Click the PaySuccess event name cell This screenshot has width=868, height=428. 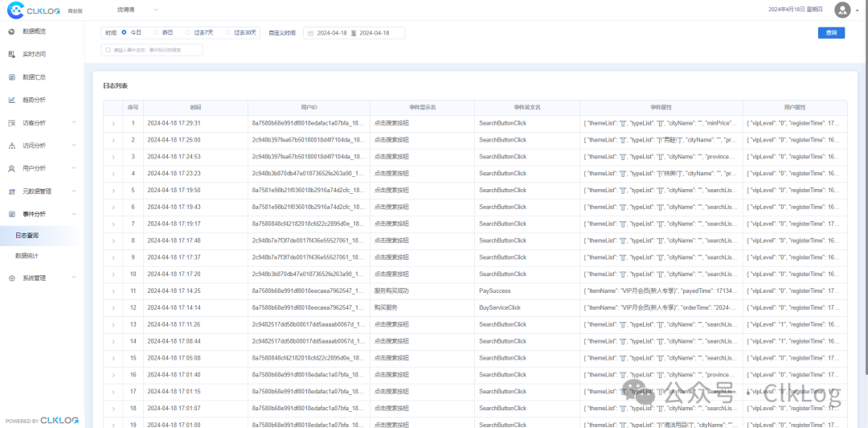click(x=495, y=290)
